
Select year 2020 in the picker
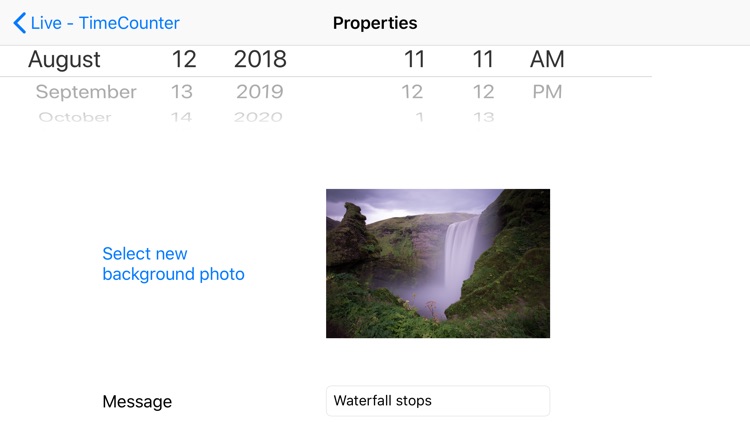click(259, 117)
